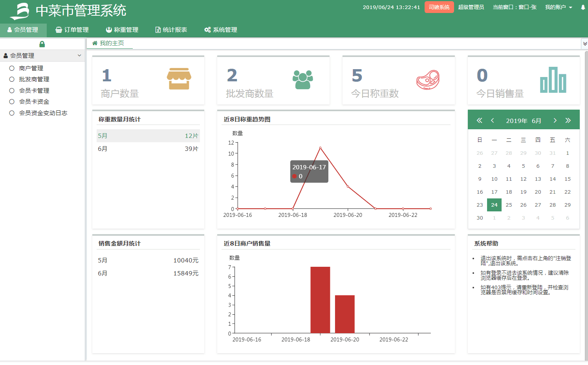Select day 1 of June in calendar
The height and width of the screenshot is (365, 588).
568,153
